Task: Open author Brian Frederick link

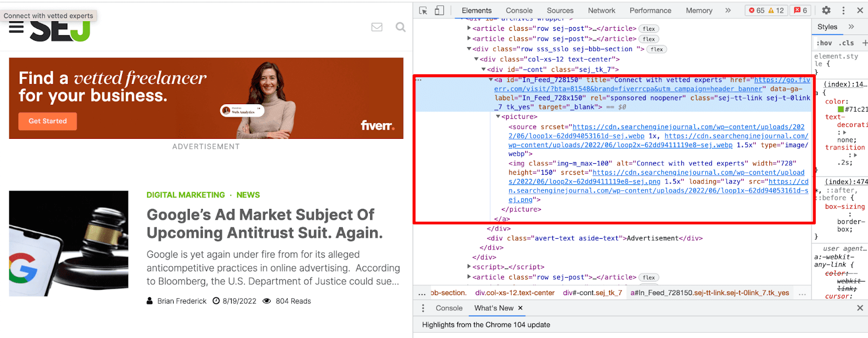Action: point(182,301)
